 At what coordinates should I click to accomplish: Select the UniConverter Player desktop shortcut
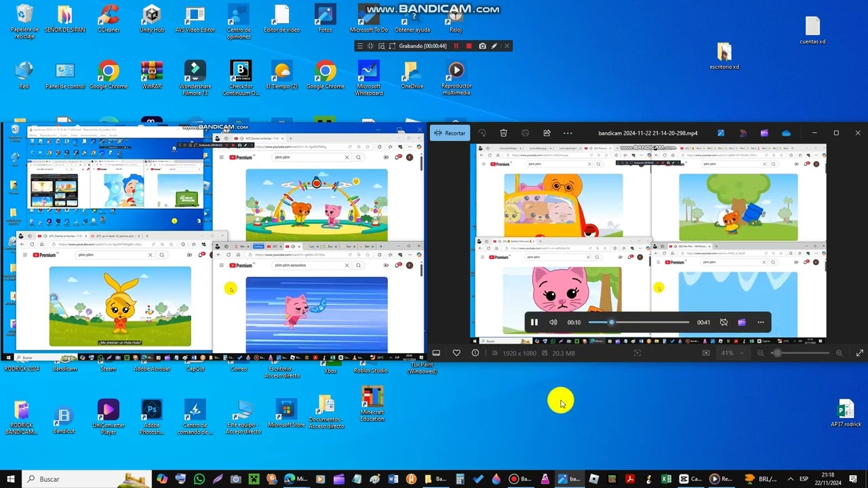(108, 417)
